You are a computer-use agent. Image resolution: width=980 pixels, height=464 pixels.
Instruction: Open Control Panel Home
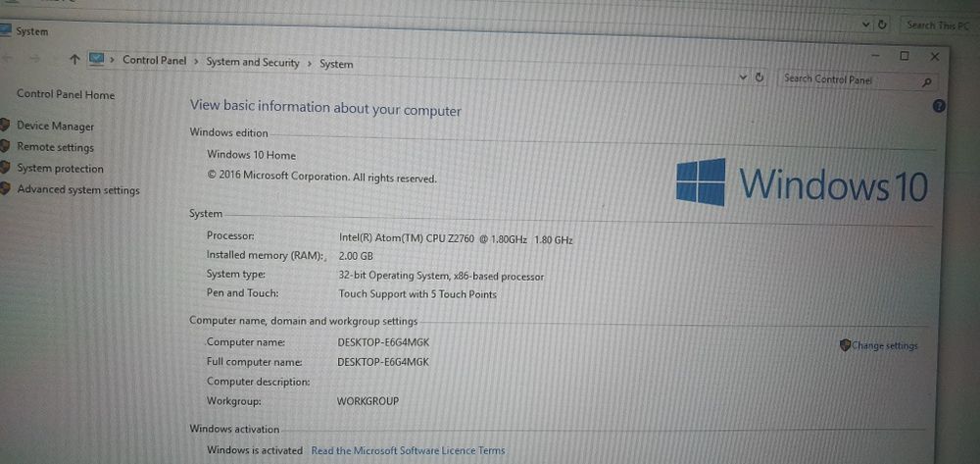pos(66,94)
